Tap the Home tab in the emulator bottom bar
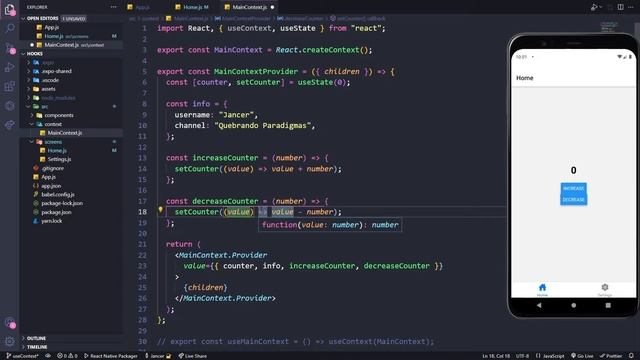 click(542, 290)
